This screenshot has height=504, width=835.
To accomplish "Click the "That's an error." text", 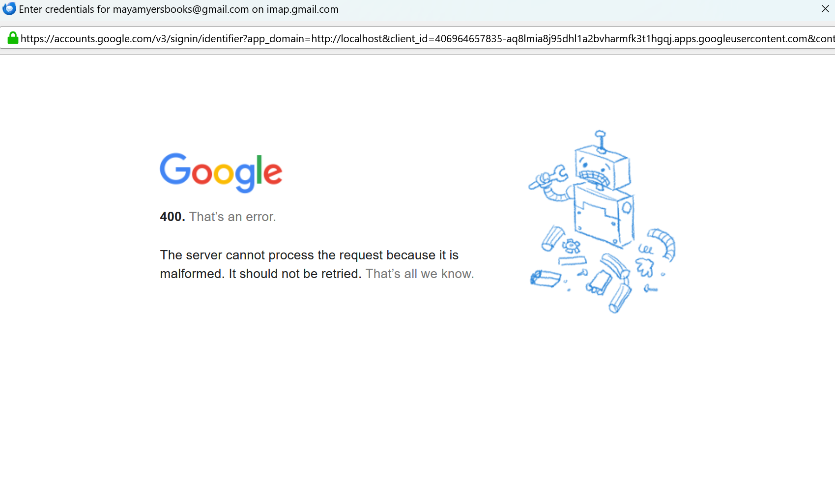I will pos(232,217).
